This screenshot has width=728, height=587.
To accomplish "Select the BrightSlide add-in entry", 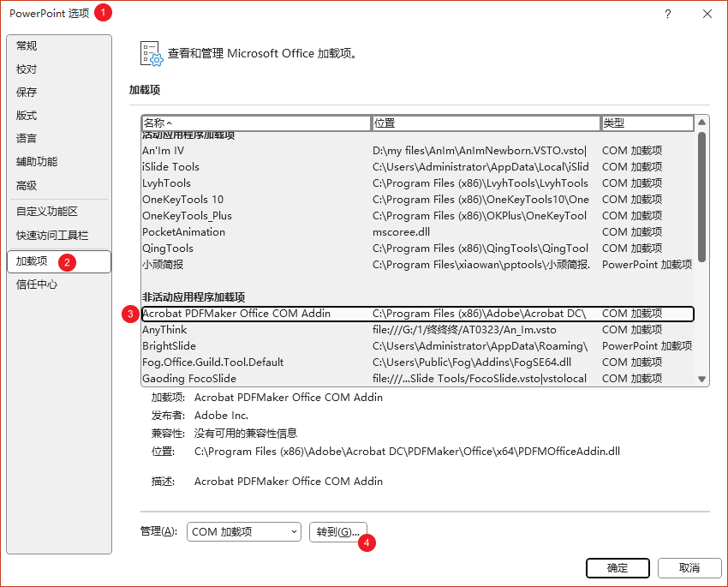I will (x=170, y=346).
